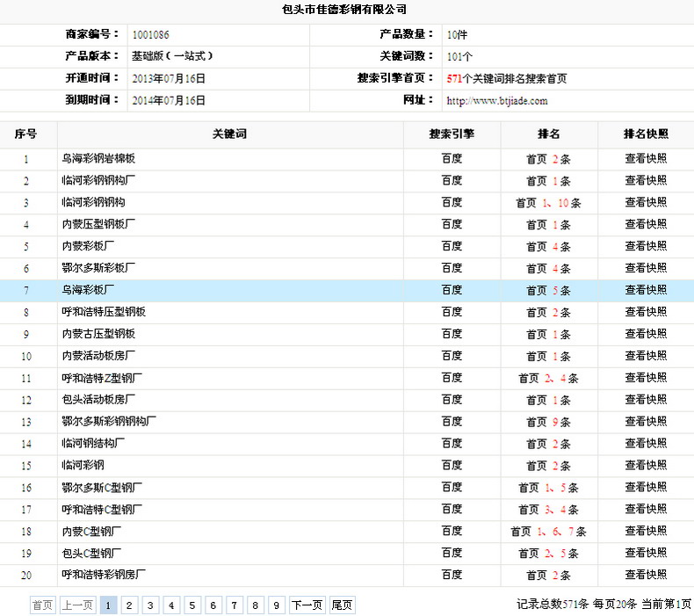694x616 pixels.
Task: View snapshot for 呼和浩特C型钢厂 row
Action: click(646, 510)
